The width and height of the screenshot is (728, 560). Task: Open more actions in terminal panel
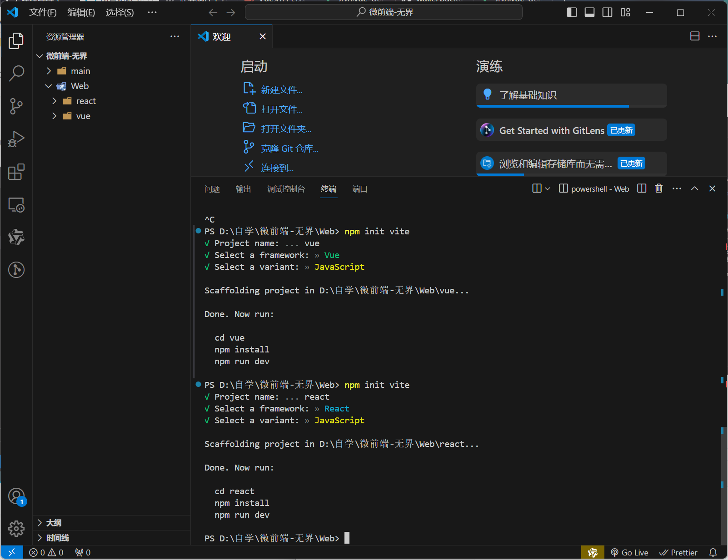(677, 188)
